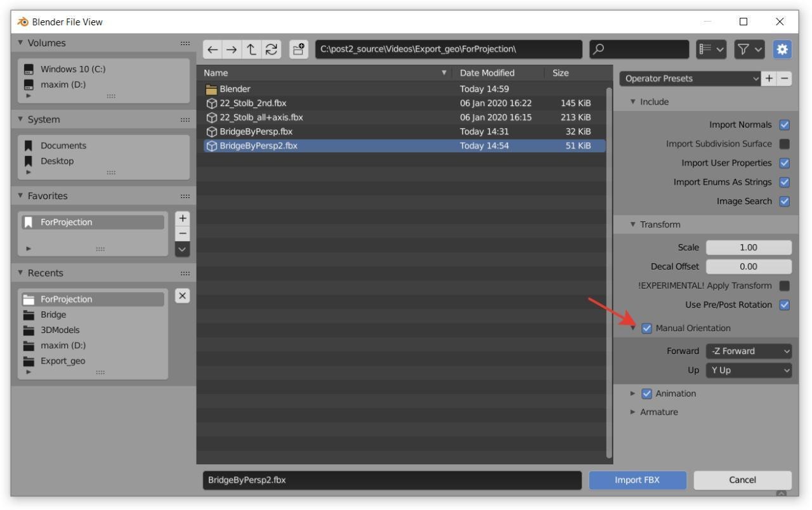The image size is (812, 510).
Task: Click the Decal Offset value slider
Action: [x=749, y=266]
